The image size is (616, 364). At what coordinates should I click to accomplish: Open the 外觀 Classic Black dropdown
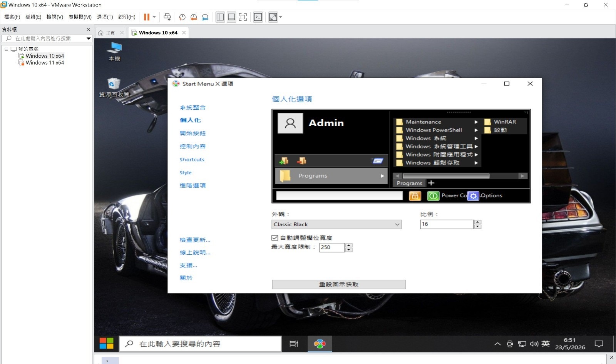coord(336,224)
